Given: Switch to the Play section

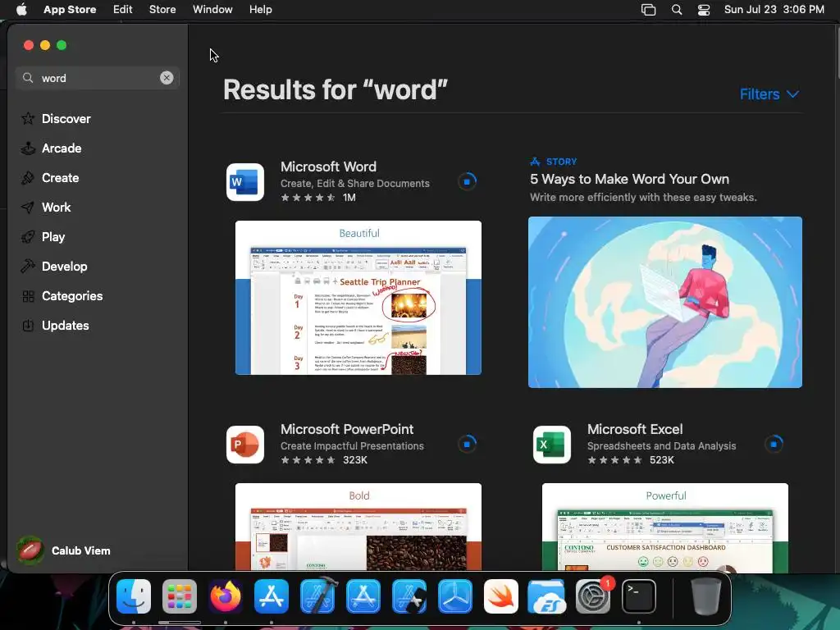Looking at the screenshot, I should pyautogui.click(x=53, y=237).
